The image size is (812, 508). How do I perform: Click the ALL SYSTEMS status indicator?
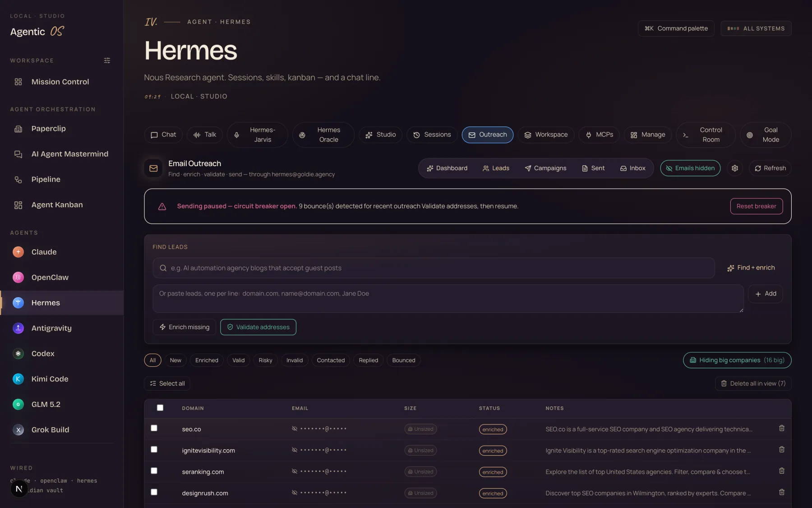[756, 28]
